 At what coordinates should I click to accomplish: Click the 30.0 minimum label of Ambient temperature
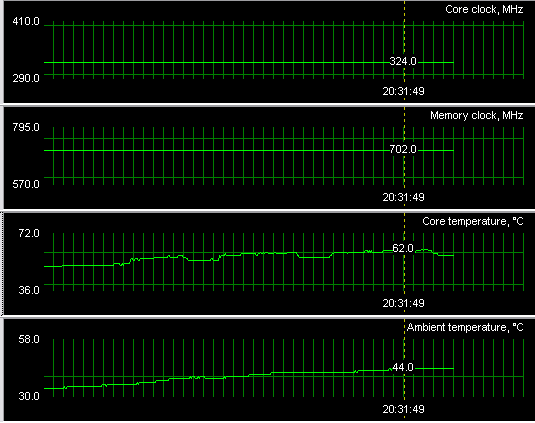point(29,396)
